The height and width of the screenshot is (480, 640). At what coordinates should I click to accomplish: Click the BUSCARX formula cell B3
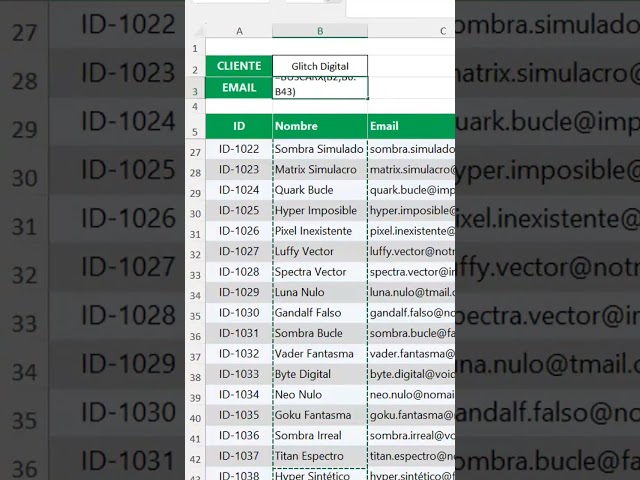pyautogui.click(x=320, y=87)
